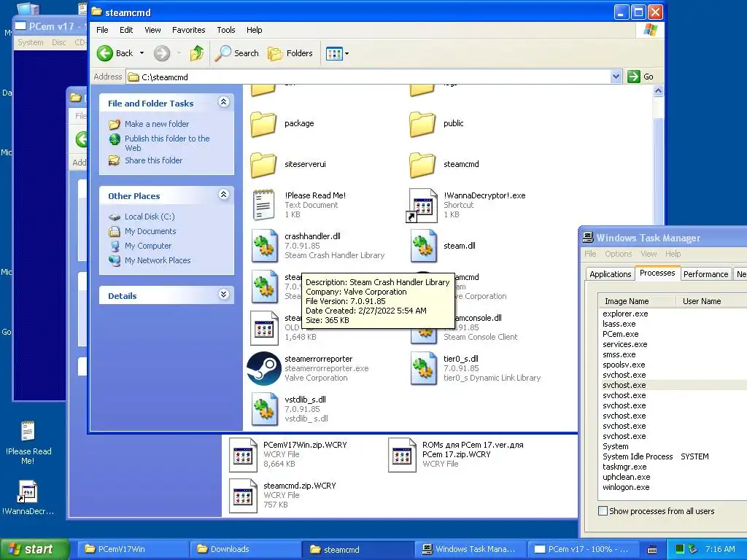Image resolution: width=747 pixels, height=560 pixels.
Task: Select steamcmd.zip.WCRY file icon
Action: point(243,496)
